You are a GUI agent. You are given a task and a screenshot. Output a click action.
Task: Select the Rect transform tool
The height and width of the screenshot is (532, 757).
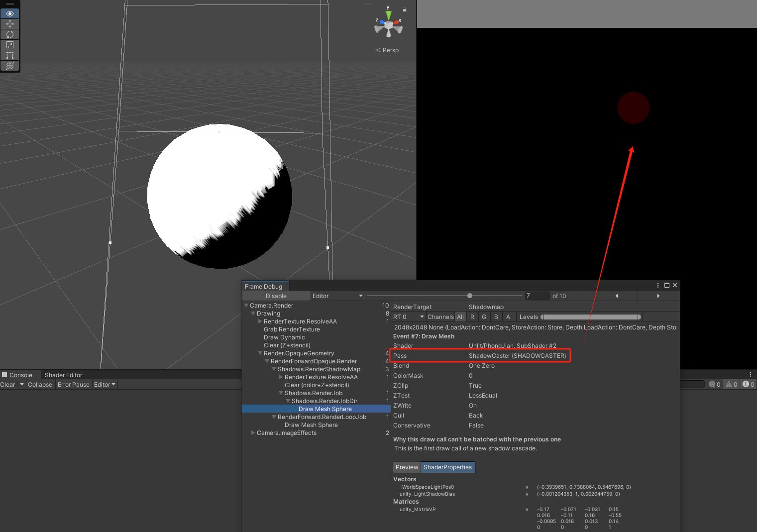click(x=10, y=55)
